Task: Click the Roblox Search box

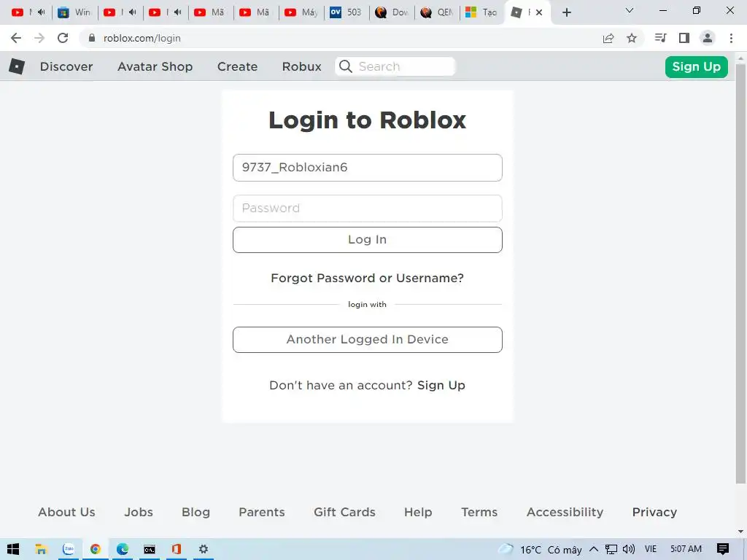Action: 395,66
